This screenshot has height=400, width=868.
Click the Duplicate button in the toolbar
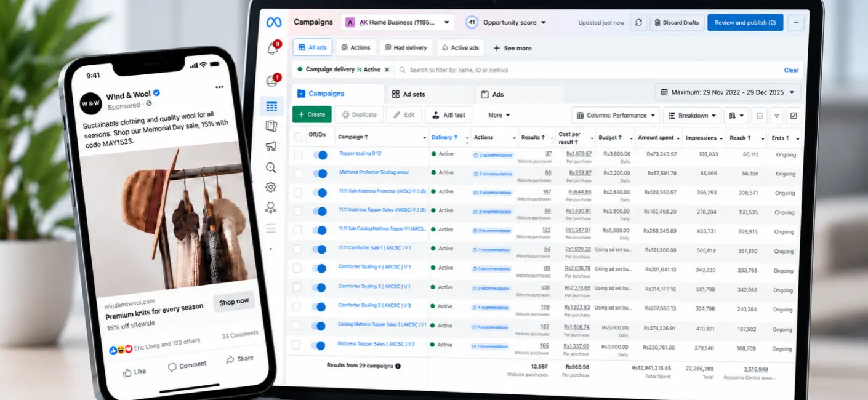(x=359, y=115)
